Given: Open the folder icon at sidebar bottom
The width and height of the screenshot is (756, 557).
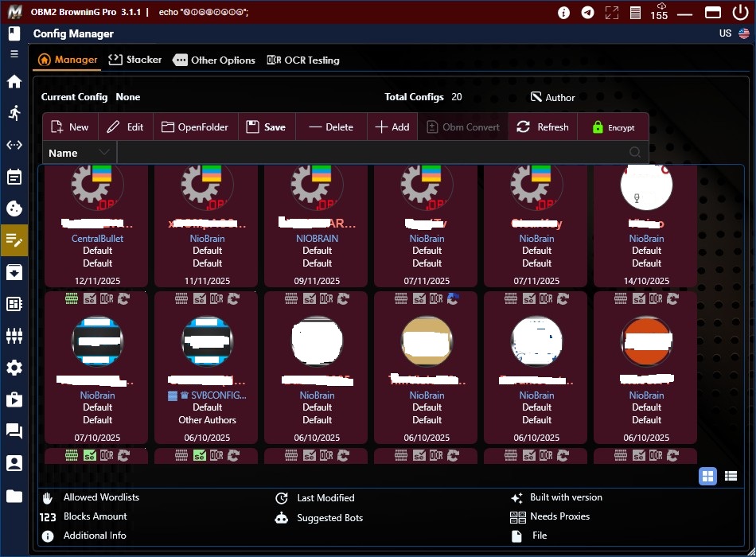Looking at the screenshot, I should [x=14, y=496].
